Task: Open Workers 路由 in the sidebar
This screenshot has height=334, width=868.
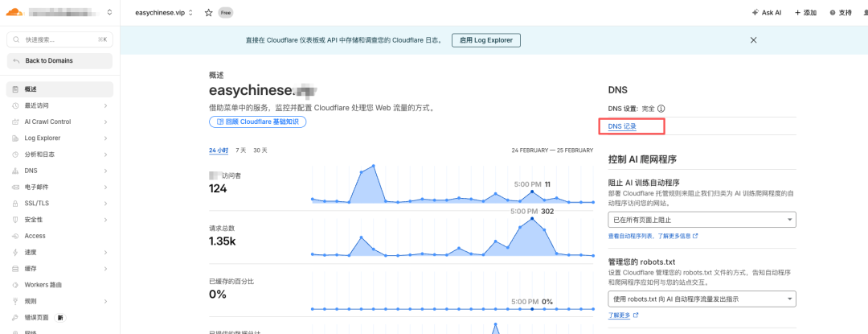Action: tap(59, 285)
